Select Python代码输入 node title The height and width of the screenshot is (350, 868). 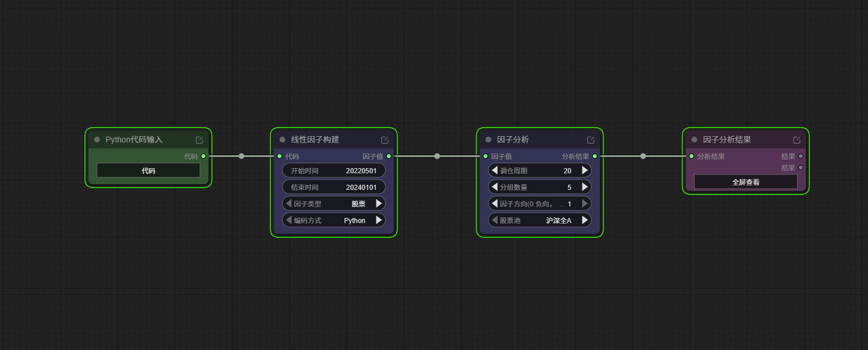coord(134,140)
